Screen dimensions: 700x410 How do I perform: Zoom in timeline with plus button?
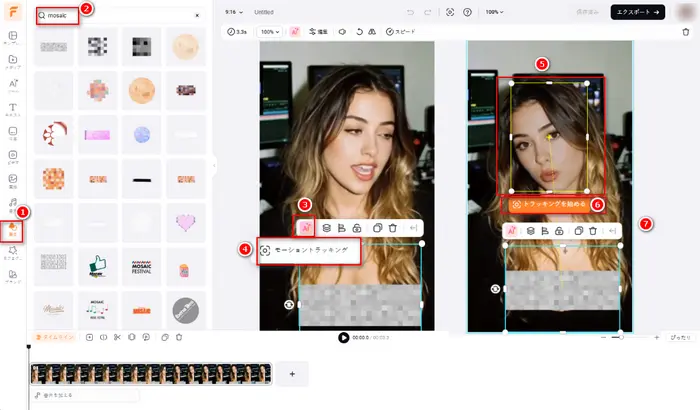point(656,338)
